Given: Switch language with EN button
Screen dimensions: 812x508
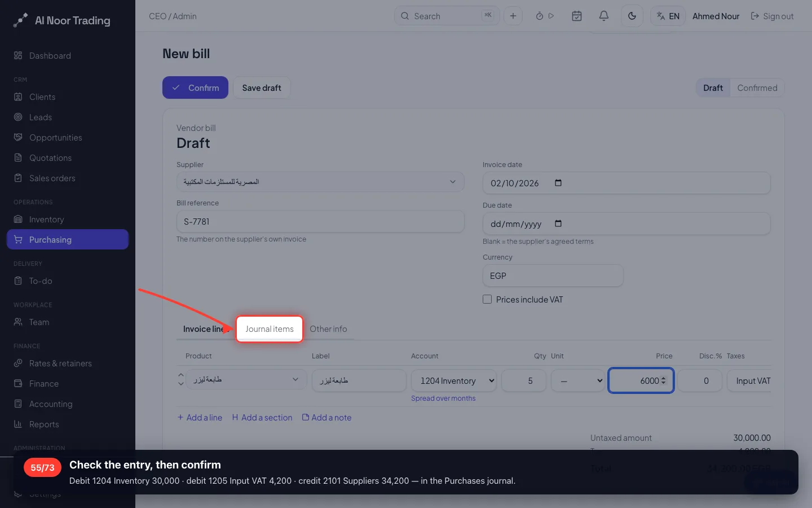Looking at the screenshot, I should point(668,16).
